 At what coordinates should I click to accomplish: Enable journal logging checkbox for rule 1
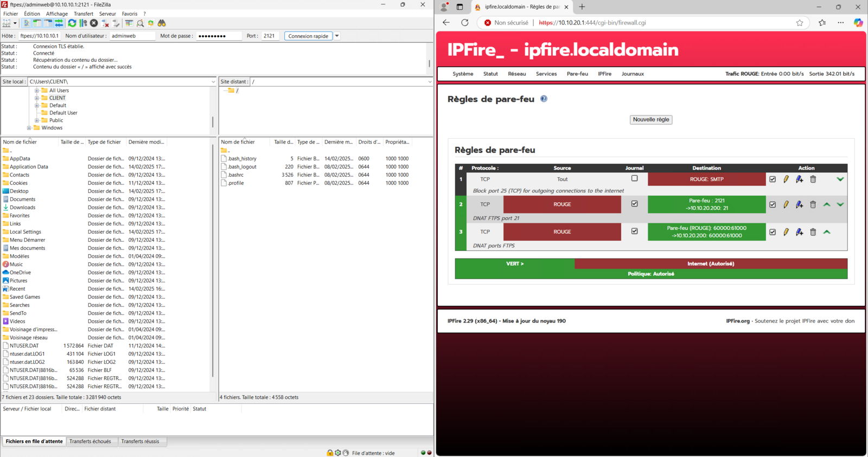pos(634,178)
